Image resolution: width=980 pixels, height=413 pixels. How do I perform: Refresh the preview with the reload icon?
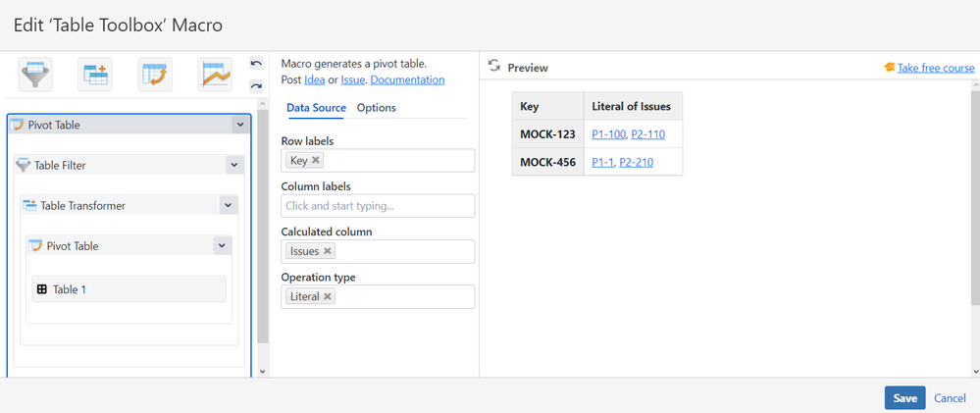[494, 67]
